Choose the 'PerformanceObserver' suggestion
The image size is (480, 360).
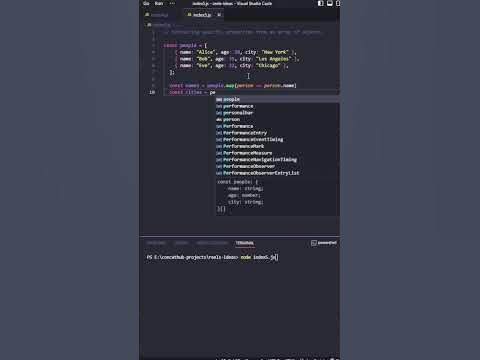277,166
